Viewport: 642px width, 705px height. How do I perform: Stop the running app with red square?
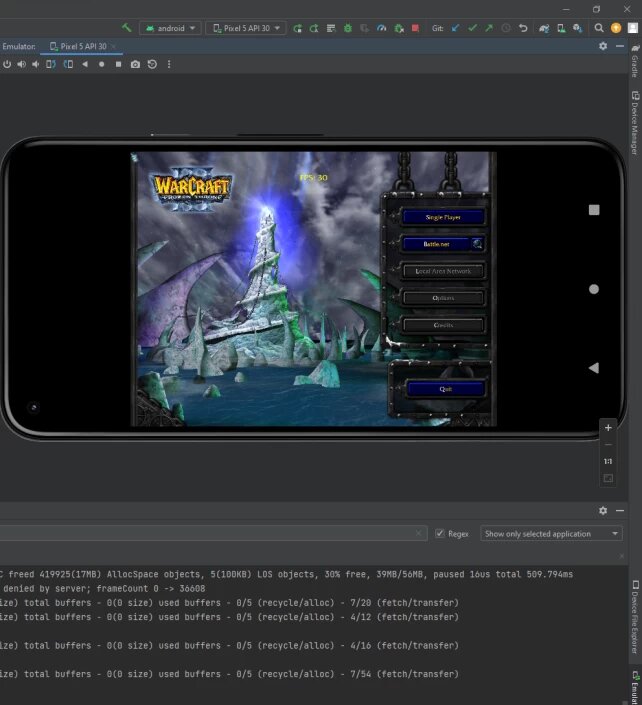pos(415,28)
